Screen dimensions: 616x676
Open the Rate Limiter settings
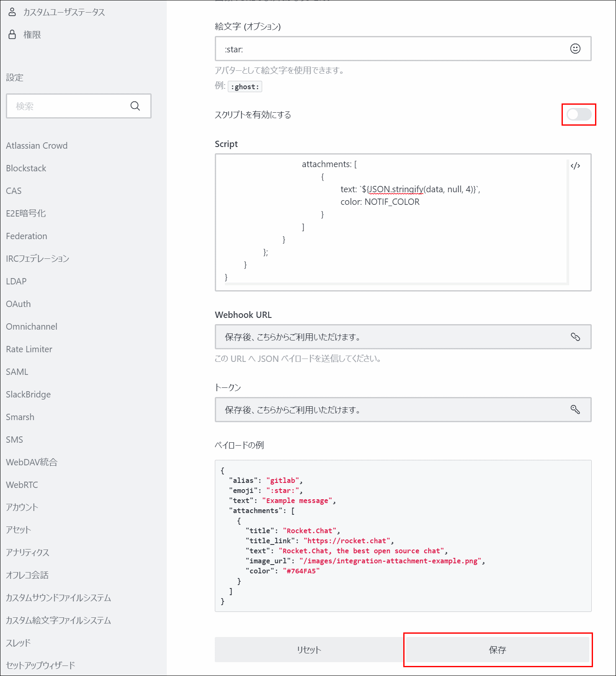[29, 349]
